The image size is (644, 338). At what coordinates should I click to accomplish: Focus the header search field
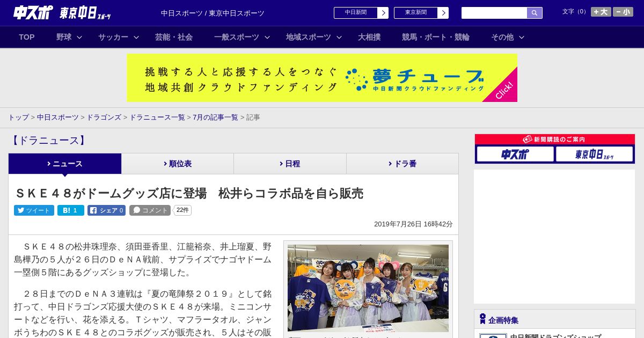tap(494, 13)
